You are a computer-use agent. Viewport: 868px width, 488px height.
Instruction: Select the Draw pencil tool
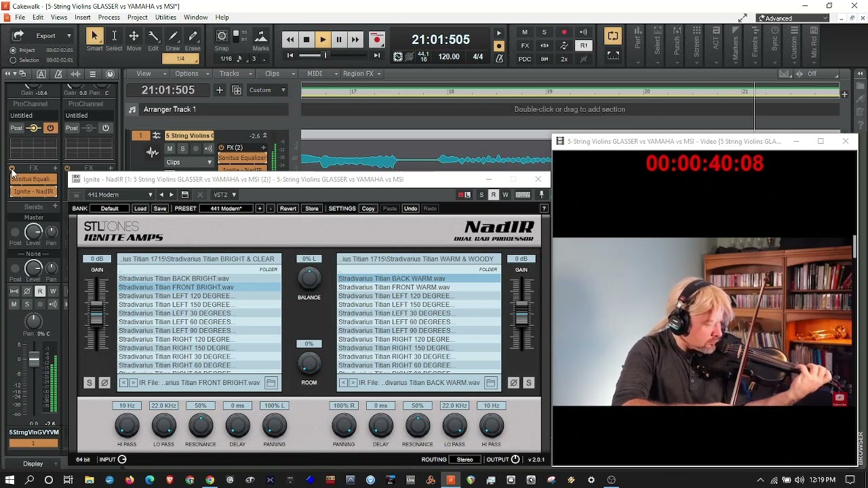tap(173, 36)
